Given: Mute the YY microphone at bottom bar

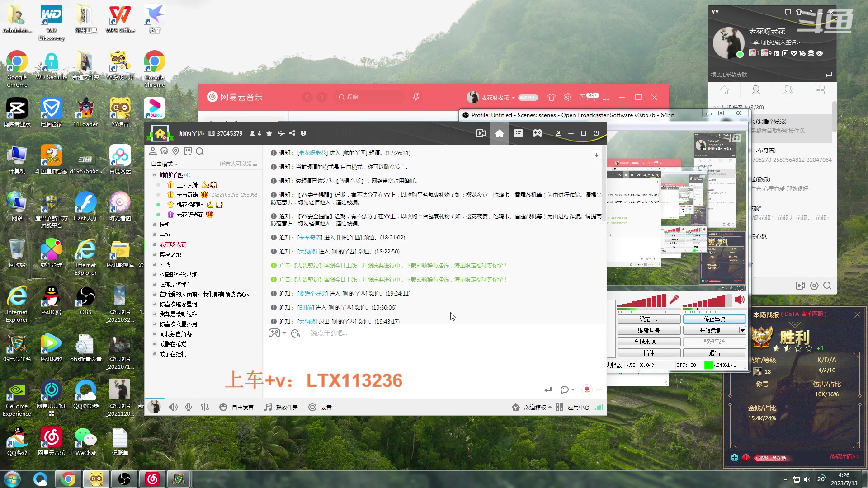Looking at the screenshot, I should [189, 407].
